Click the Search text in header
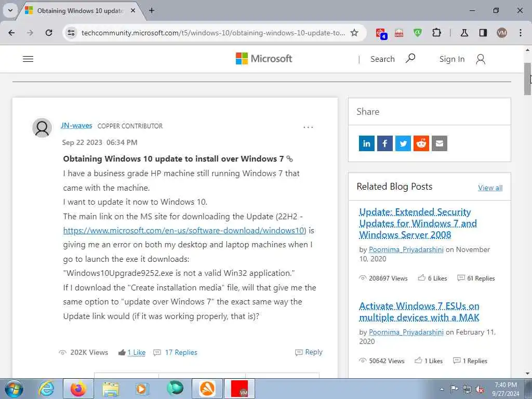The height and width of the screenshot is (399, 532). click(x=382, y=59)
